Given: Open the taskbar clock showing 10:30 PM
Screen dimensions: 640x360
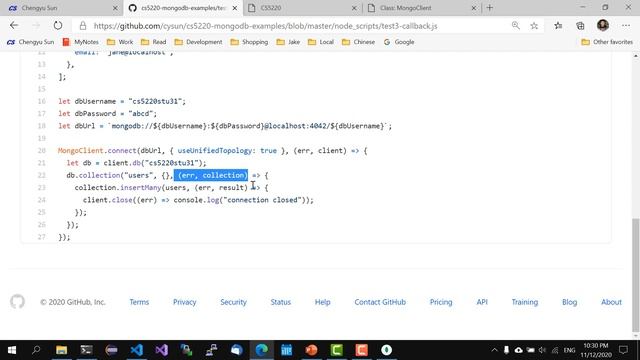Looking at the screenshot, I should coord(596,350).
